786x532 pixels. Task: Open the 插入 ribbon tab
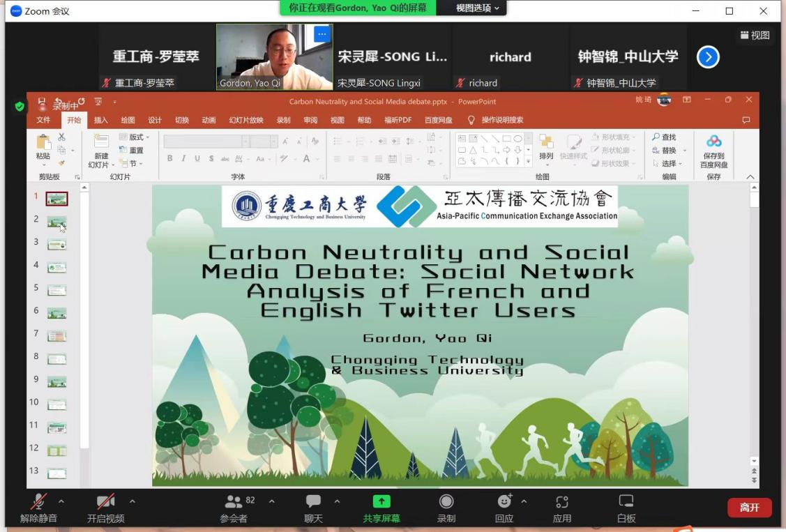point(101,120)
